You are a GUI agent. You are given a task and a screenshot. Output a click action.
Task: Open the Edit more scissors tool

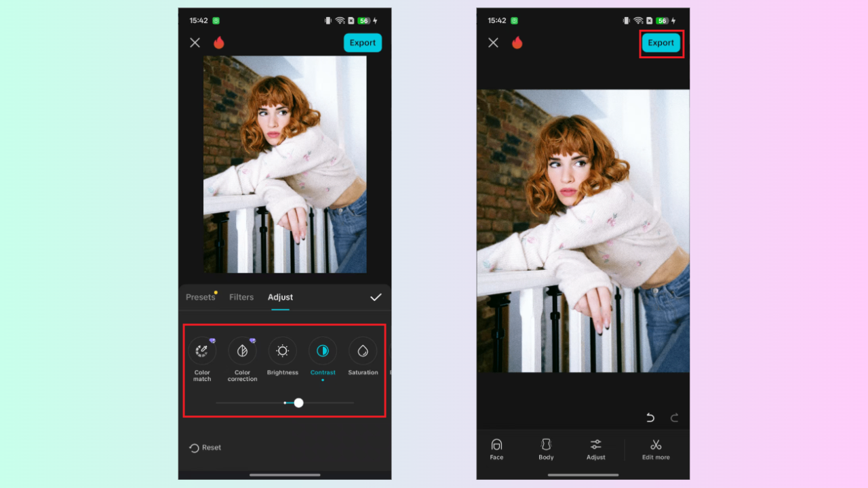coord(655,449)
